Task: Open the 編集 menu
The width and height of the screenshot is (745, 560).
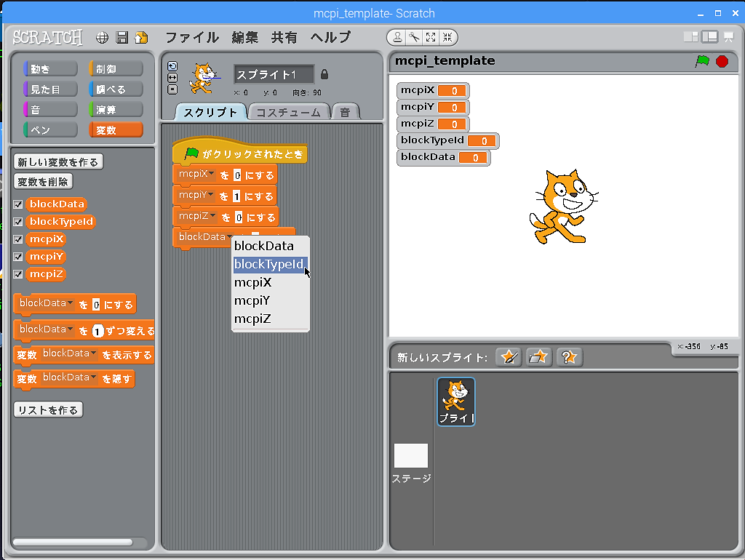Action: [245, 38]
